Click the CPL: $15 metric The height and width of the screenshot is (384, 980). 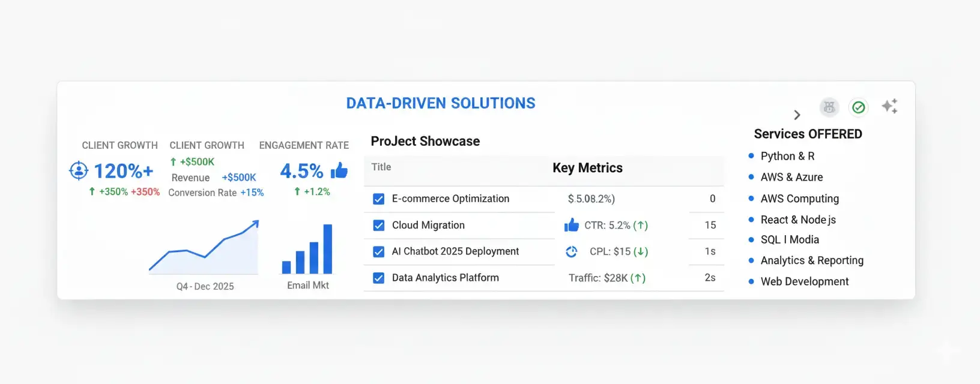(x=619, y=252)
